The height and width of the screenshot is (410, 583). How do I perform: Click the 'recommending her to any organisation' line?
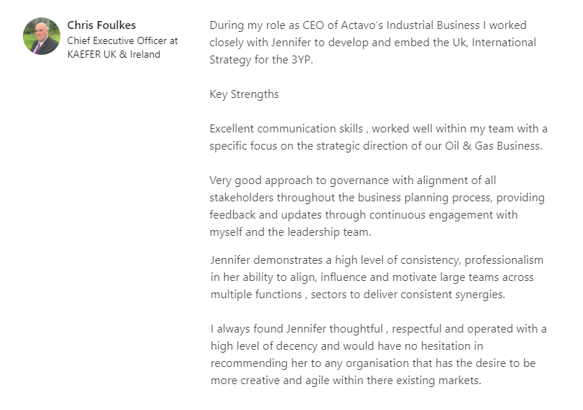(373, 363)
